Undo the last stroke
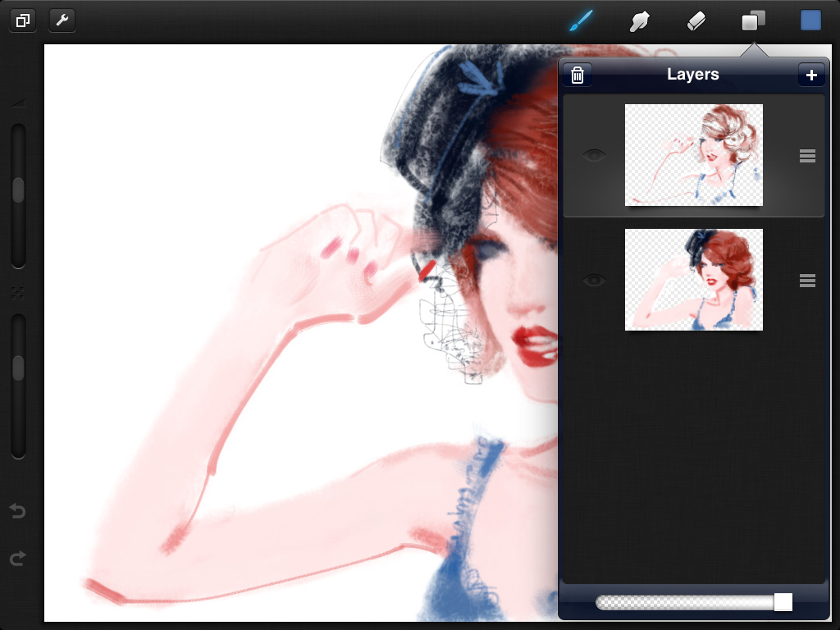The width and height of the screenshot is (840, 630). (x=18, y=511)
